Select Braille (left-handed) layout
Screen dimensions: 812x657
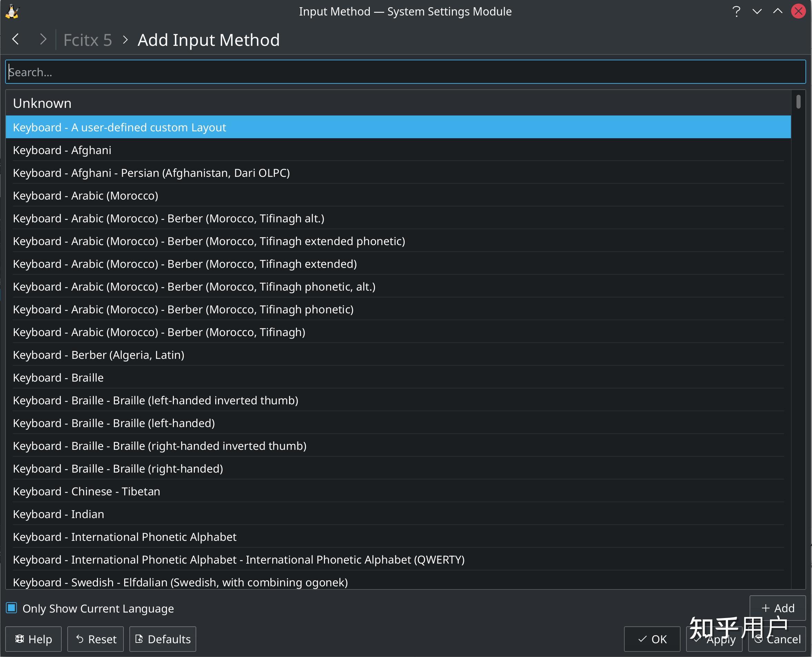click(x=398, y=422)
